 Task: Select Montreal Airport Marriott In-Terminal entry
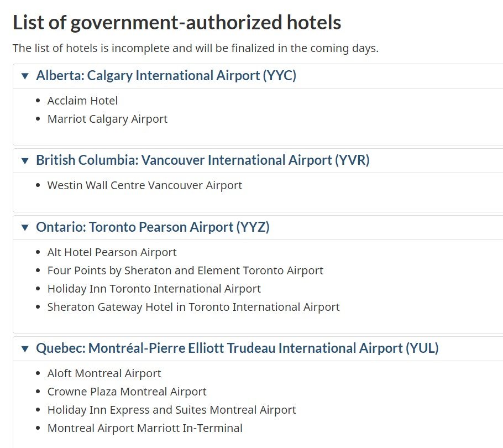pos(145,429)
